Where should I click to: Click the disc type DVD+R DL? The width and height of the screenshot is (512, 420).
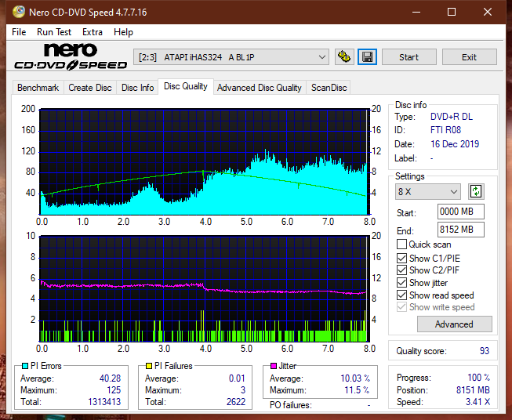point(452,117)
